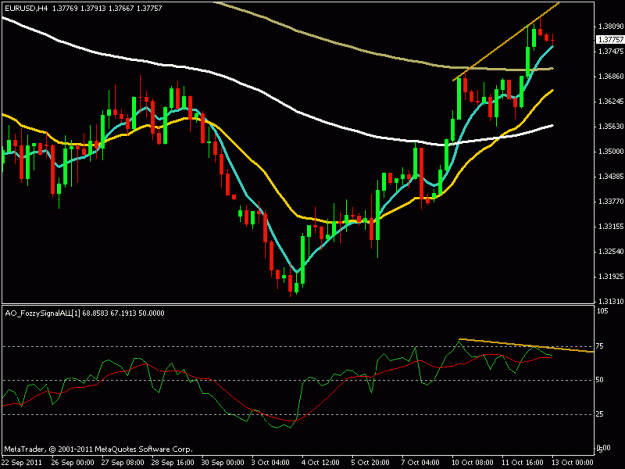The height and width of the screenshot is (469, 625).
Task: Click the 1.38090 price scale value
Action: (x=610, y=26)
